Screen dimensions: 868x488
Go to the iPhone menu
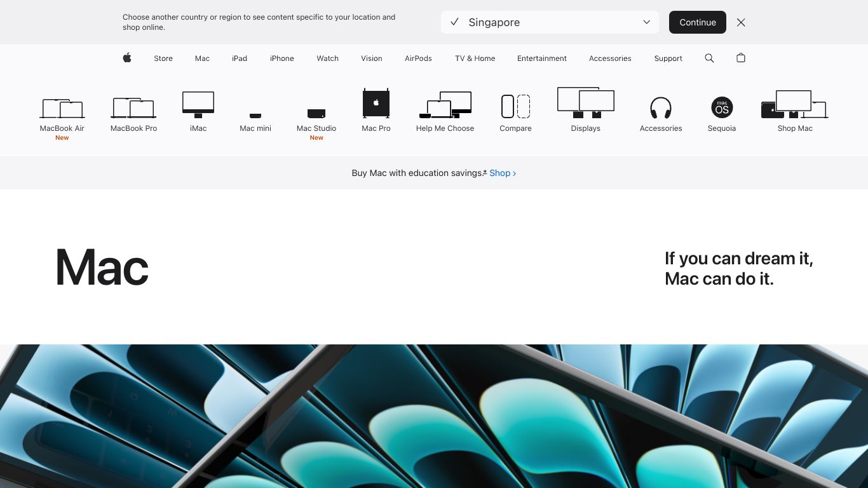tap(282, 58)
